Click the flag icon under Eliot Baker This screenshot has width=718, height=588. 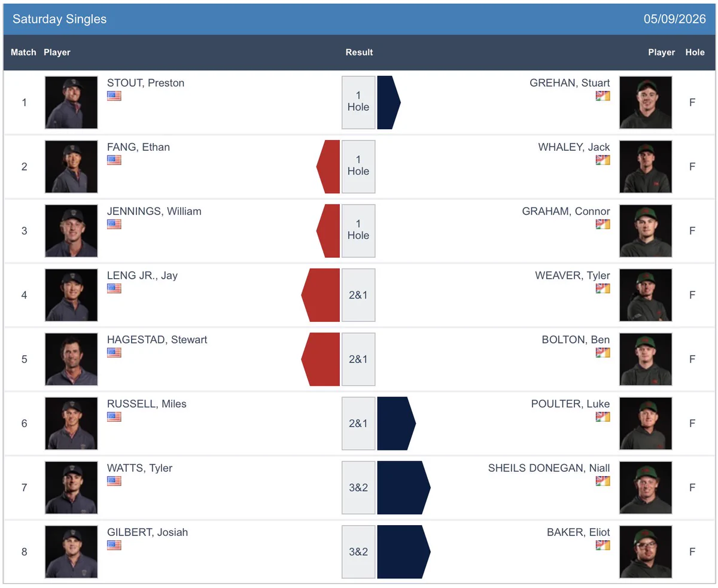(x=603, y=545)
